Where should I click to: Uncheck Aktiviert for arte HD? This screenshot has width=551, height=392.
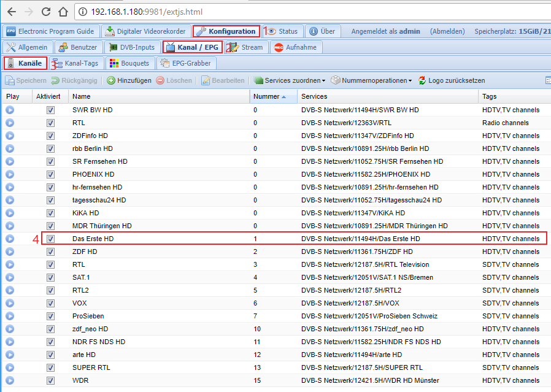(50, 355)
